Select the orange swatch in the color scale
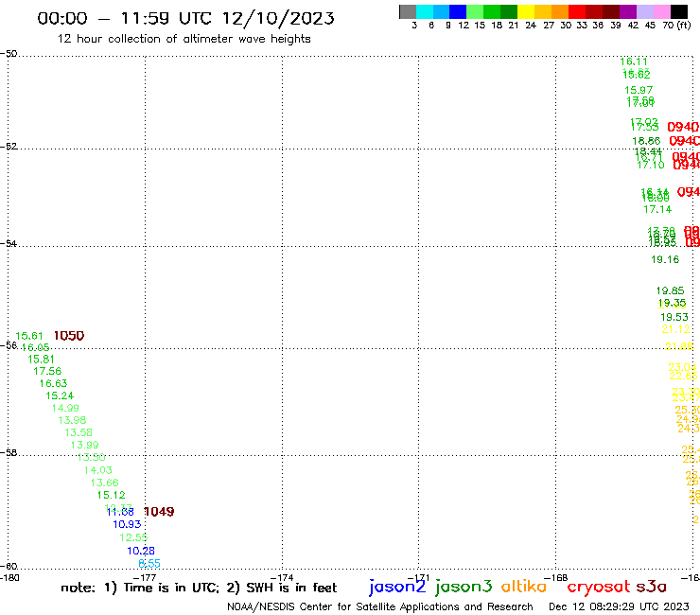 (560, 11)
